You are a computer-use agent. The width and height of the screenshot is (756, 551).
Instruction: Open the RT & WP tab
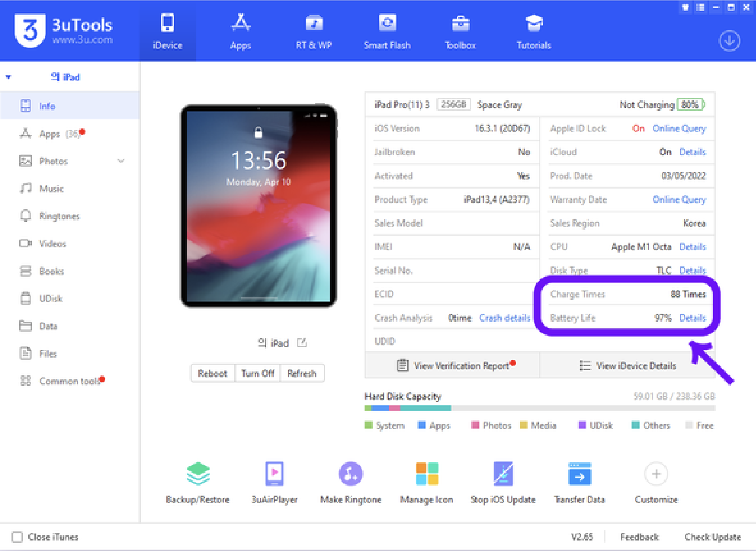[313, 32]
